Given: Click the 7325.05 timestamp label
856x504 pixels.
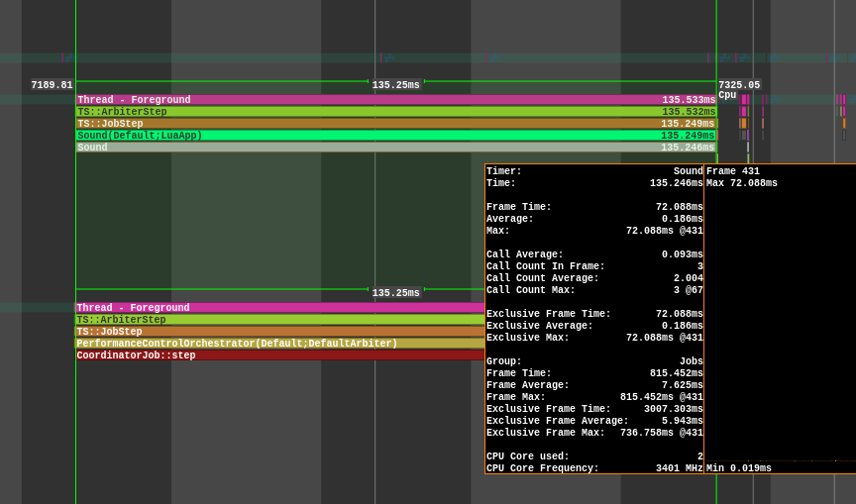Looking at the screenshot, I should click(x=739, y=86).
